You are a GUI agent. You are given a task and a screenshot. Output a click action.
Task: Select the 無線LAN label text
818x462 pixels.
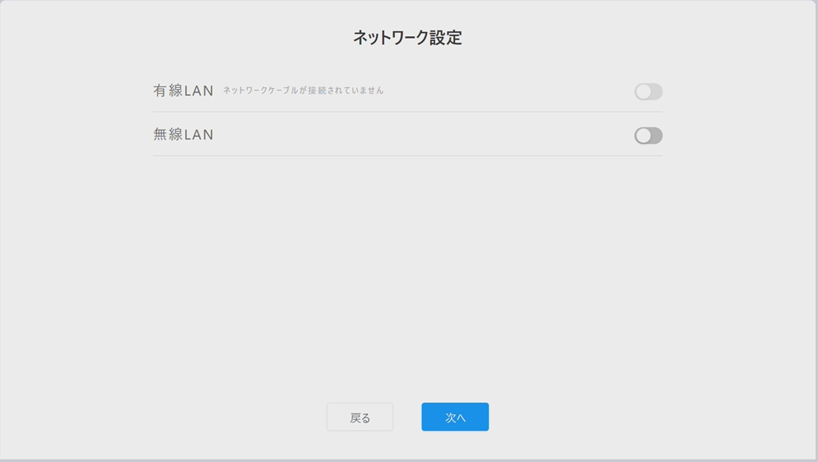184,135
